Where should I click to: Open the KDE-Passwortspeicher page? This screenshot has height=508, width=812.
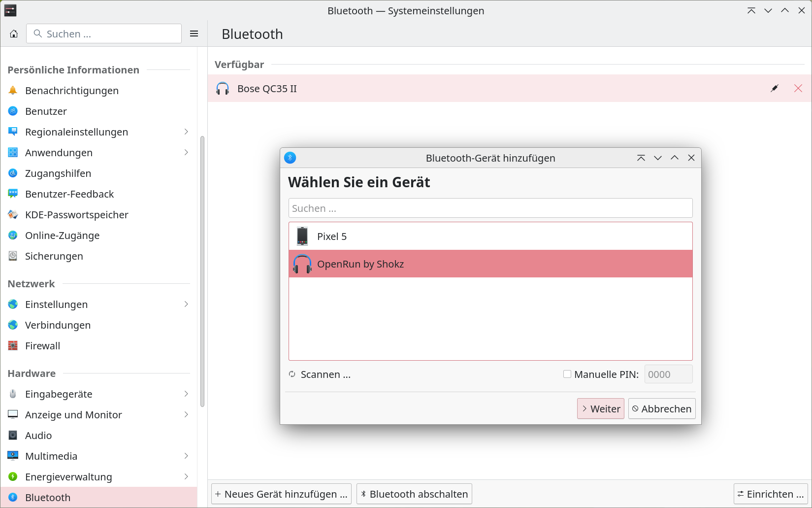(99, 215)
